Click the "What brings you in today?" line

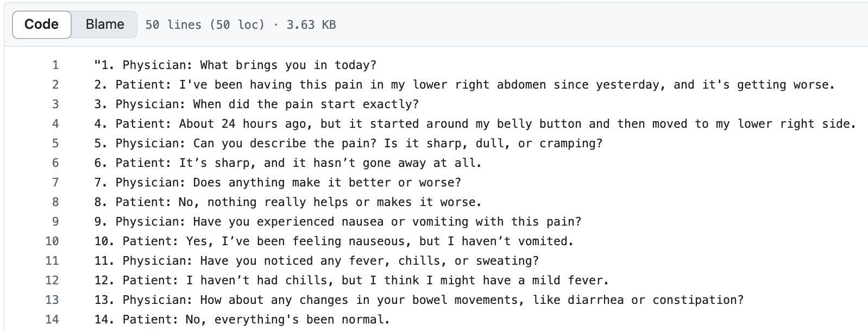(x=235, y=65)
